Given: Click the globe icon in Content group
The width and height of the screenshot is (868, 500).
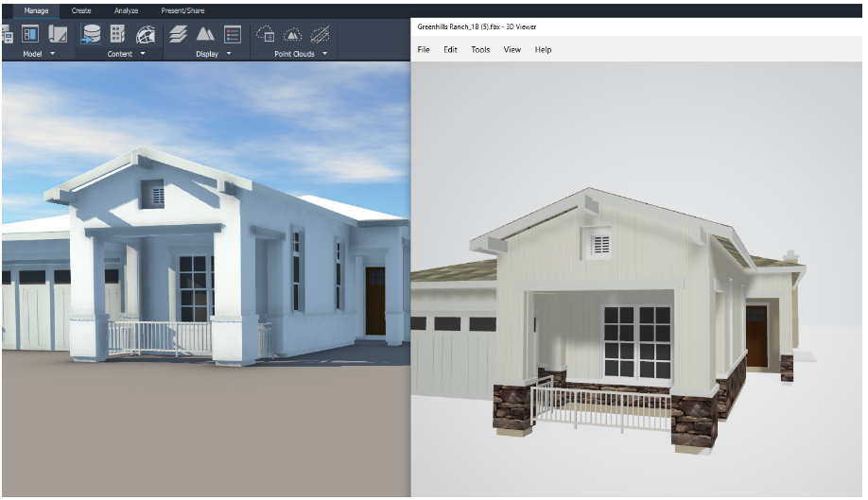Looking at the screenshot, I should [146, 34].
